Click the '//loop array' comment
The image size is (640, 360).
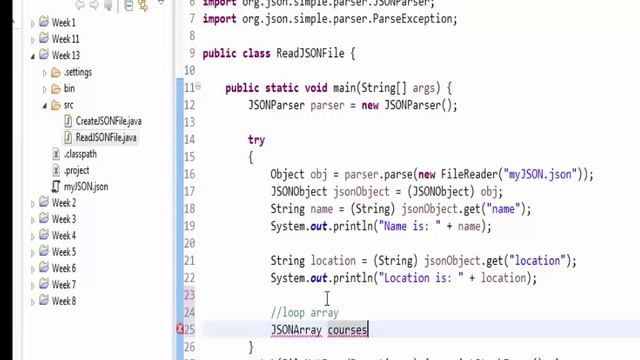click(305, 313)
